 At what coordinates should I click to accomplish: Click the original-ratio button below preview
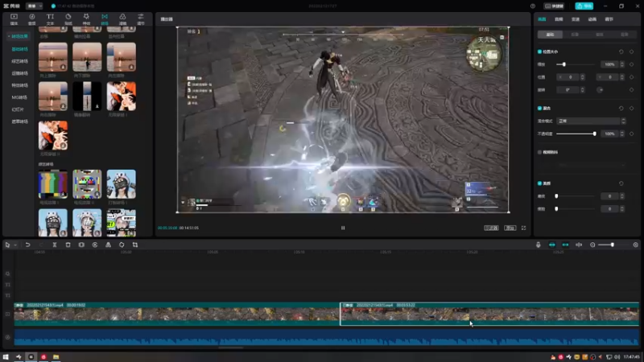tap(510, 228)
